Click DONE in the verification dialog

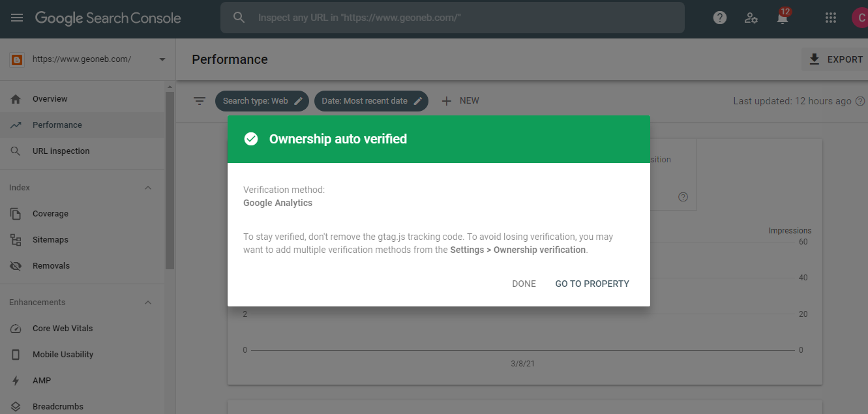(x=524, y=284)
